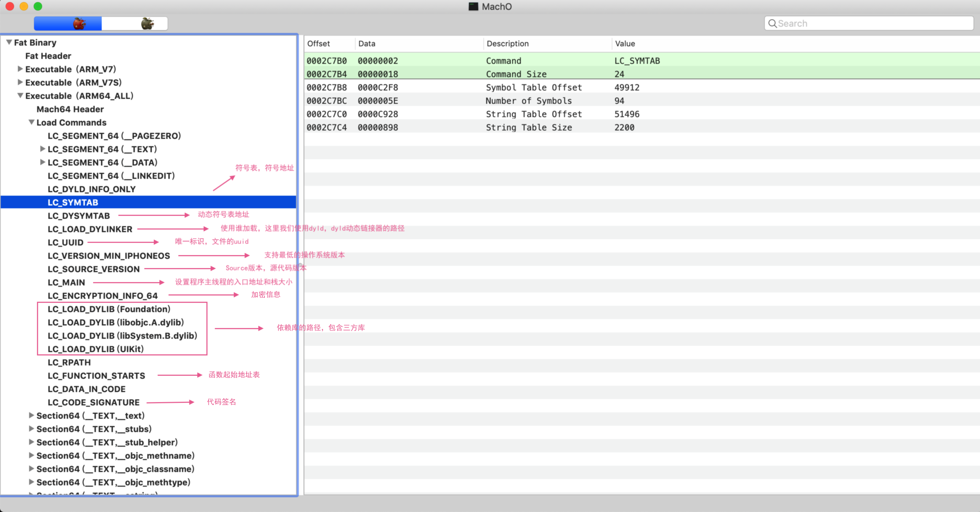
Task: Select LC_LOAD_DYLIB (UIKit) entry
Action: 95,349
